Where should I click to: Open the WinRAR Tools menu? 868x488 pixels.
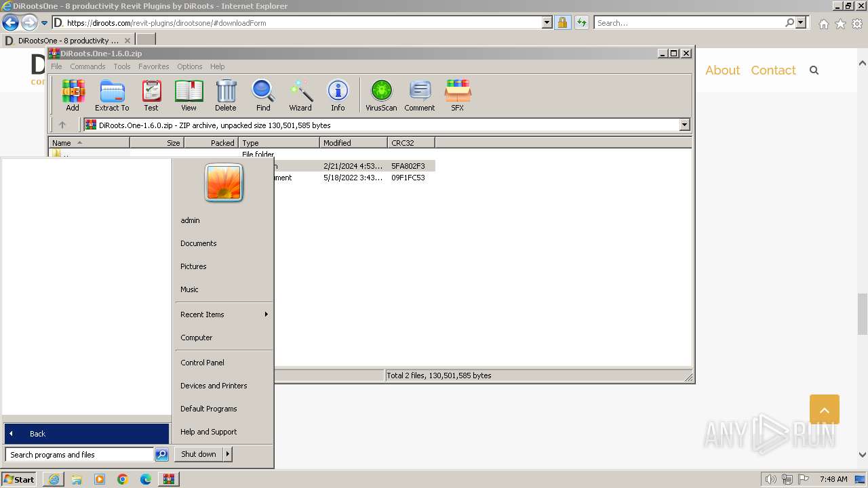click(122, 66)
